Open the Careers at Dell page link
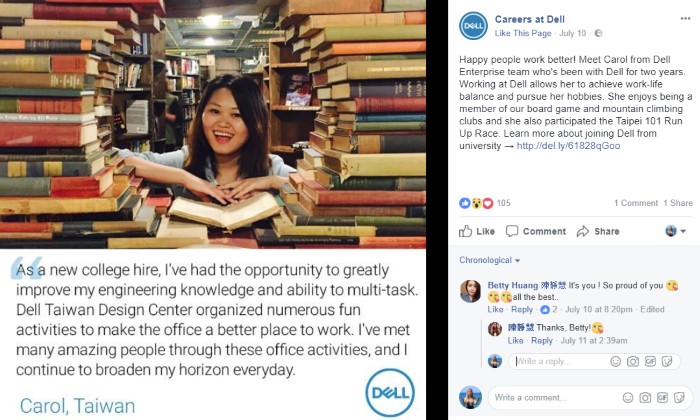This screenshot has width=700, height=420. pyautogui.click(x=529, y=19)
